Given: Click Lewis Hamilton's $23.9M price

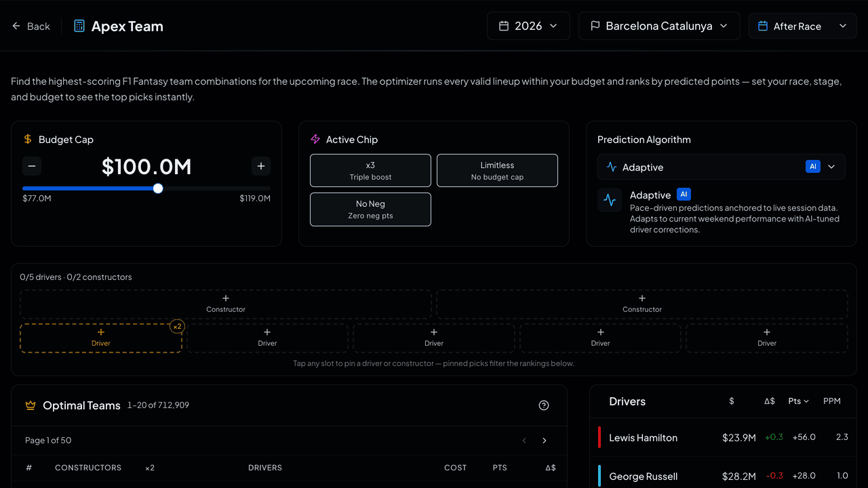Looking at the screenshot, I should [738, 438].
